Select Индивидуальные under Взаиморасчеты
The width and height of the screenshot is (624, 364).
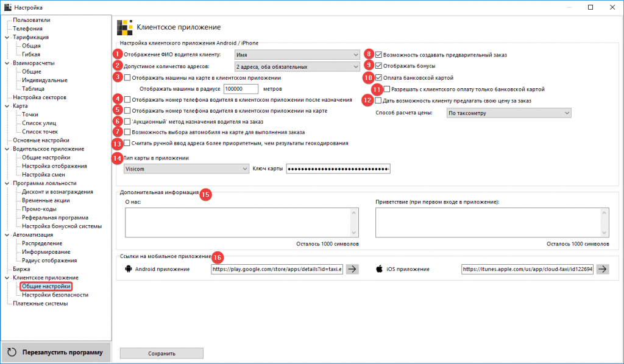44,80
